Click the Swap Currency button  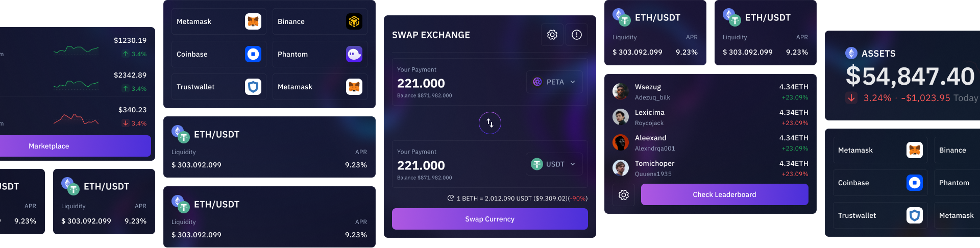pos(490,219)
